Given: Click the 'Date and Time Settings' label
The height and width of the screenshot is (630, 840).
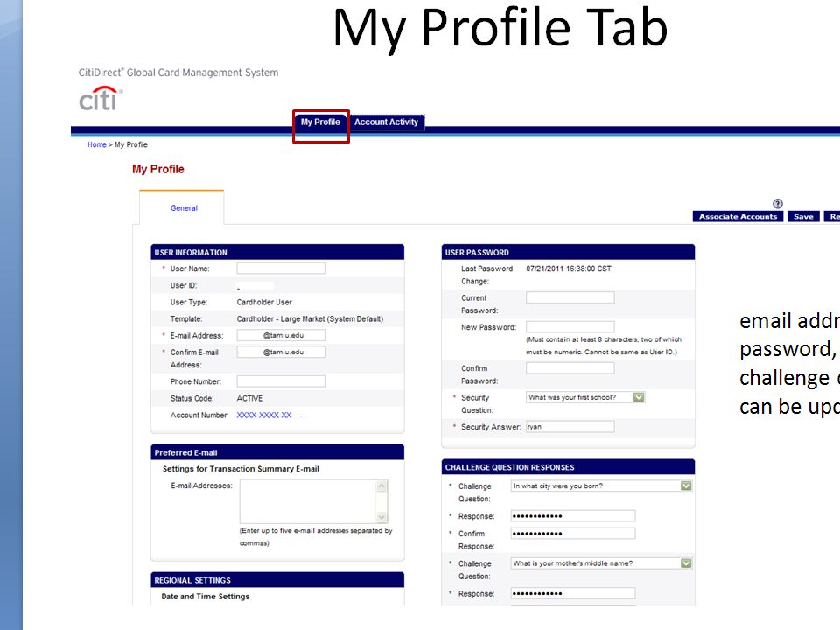Looking at the screenshot, I should [205, 596].
